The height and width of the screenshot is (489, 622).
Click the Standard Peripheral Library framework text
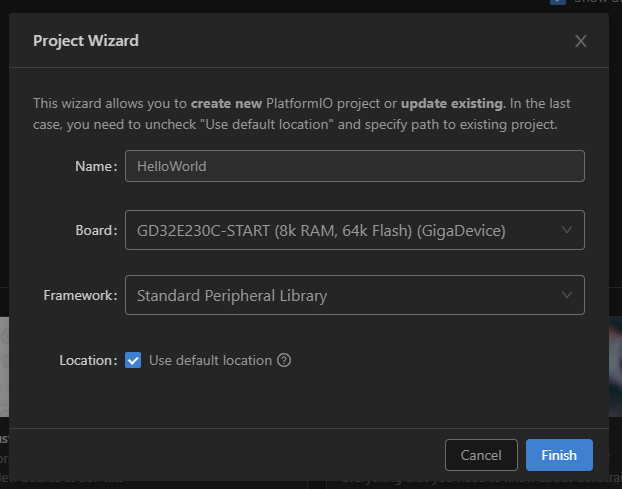pyautogui.click(x=232, y=295)
